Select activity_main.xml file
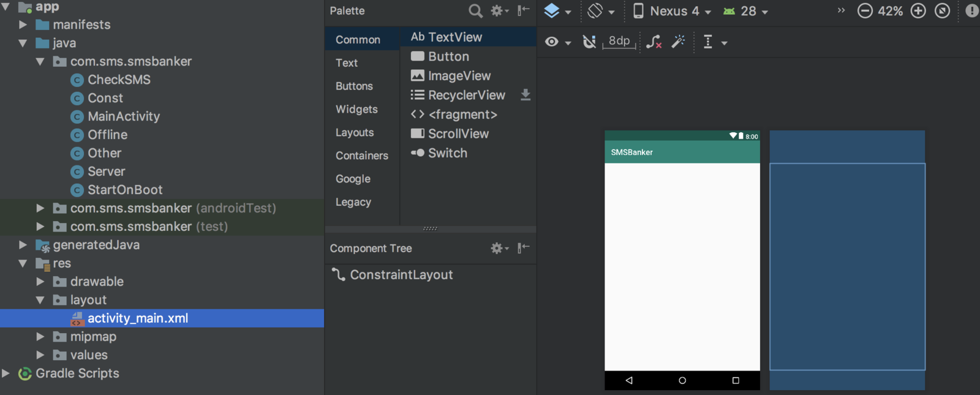This screenshot has width=980, height=395. coord(162,318)
